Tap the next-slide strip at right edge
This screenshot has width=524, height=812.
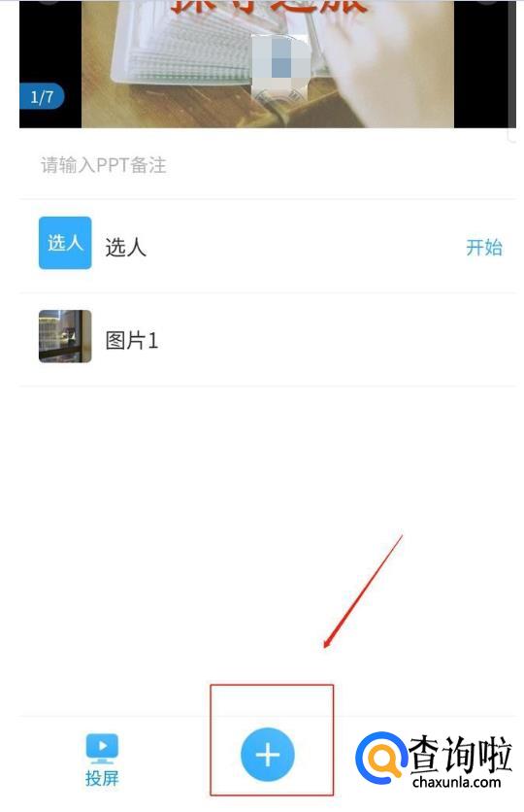512,64
